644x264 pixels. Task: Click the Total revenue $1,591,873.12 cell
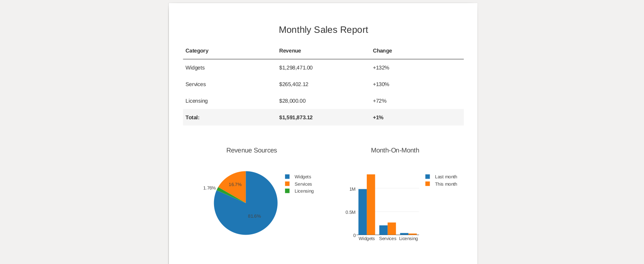pyautogui.click(x=296, y=117)
